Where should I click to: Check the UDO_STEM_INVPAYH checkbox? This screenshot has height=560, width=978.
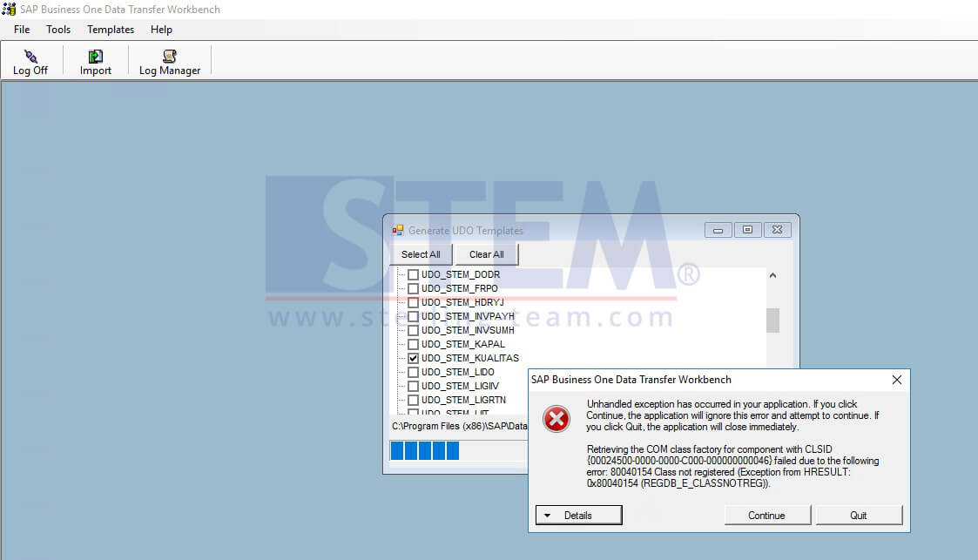tap(413, 316)
